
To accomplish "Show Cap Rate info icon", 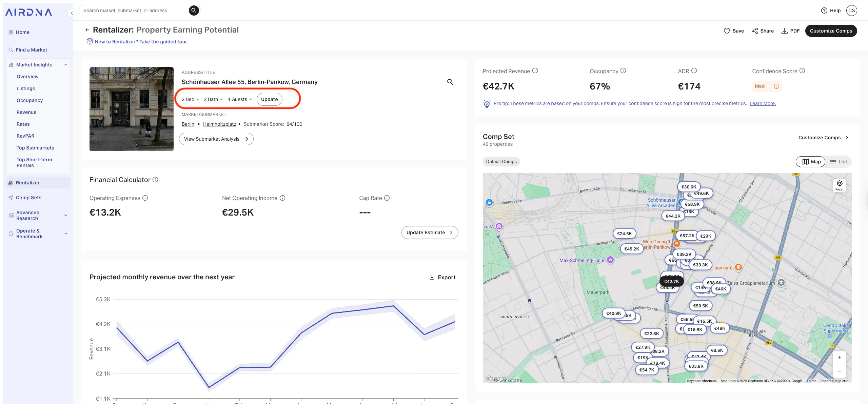I will click(387, 198).
